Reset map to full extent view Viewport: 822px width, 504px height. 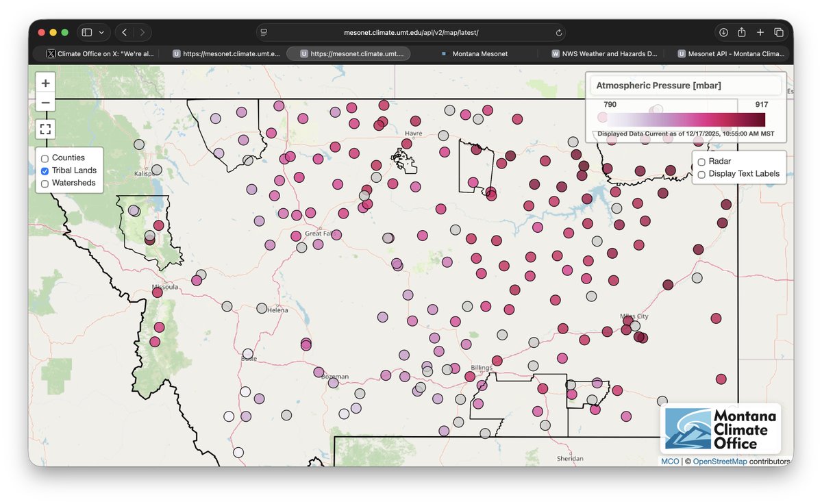(x=45, y=129)
